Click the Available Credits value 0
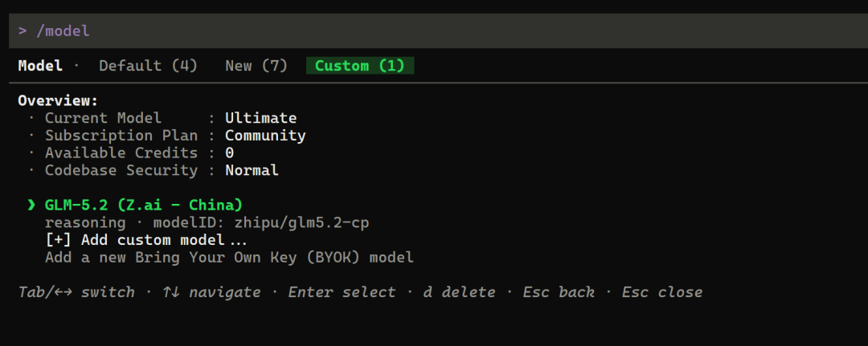The width and height of the screenshot is (868, 346). point(229,153)
